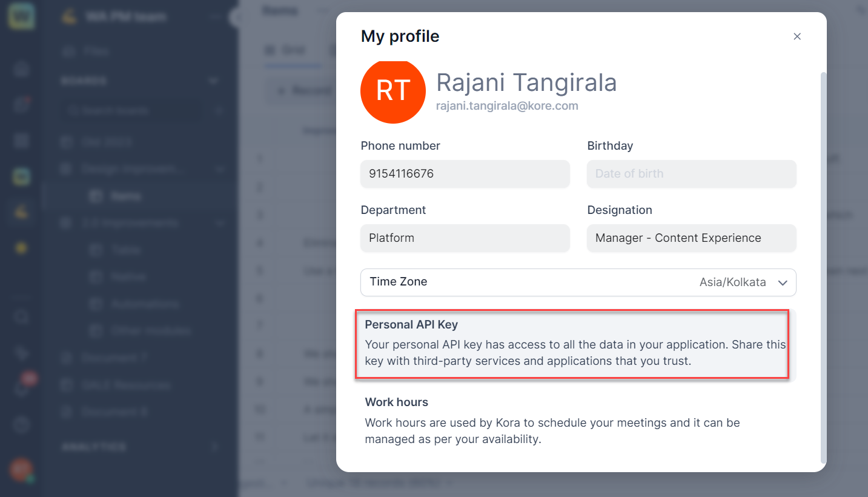Expand the Time Zone dropdown chevron
The height and width of the screenshot is (497, 868).
(783, 282)
